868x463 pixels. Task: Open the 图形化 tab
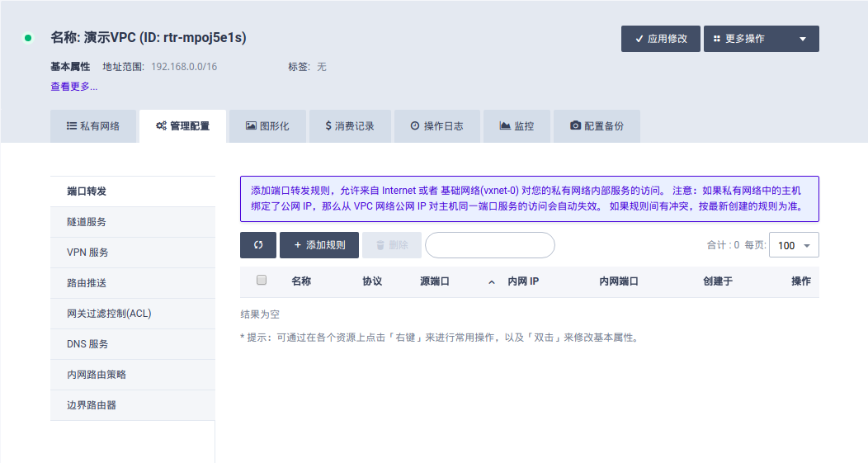click(267, 126)
